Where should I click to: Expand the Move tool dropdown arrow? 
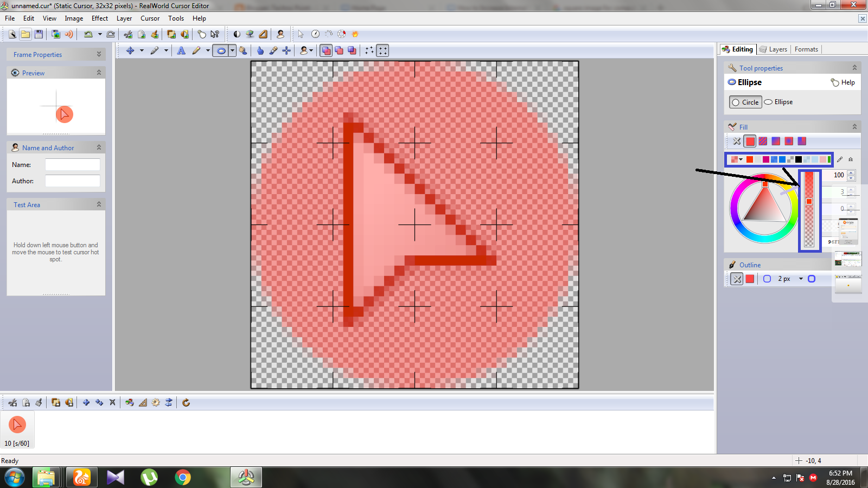(x=142, y=50)
